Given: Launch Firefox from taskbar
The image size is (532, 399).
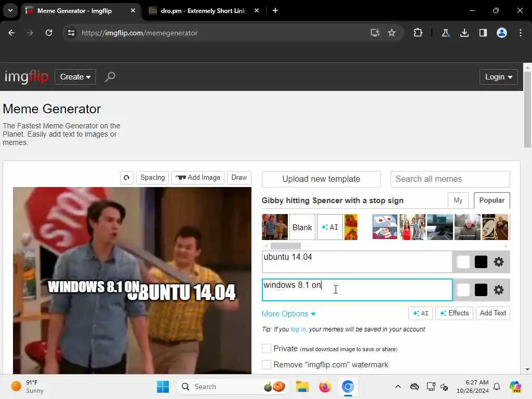Looking at the screenshot, I should tap(325, 387).
